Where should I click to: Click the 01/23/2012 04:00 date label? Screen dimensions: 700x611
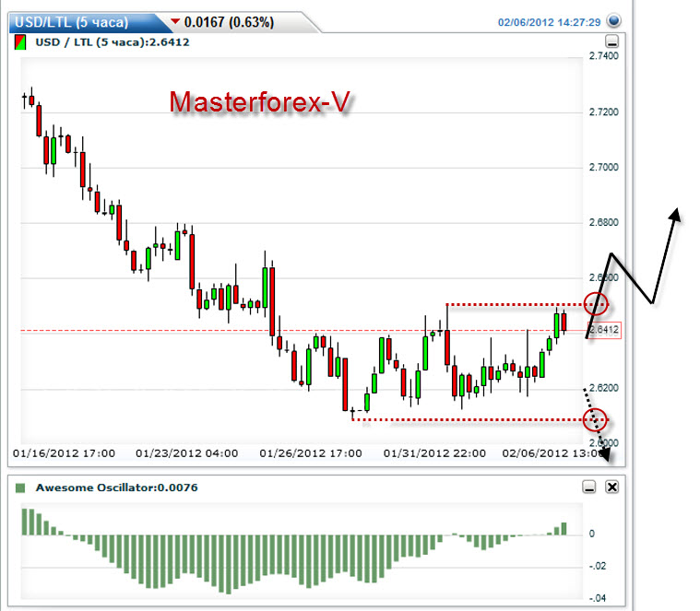coord(186,453)
